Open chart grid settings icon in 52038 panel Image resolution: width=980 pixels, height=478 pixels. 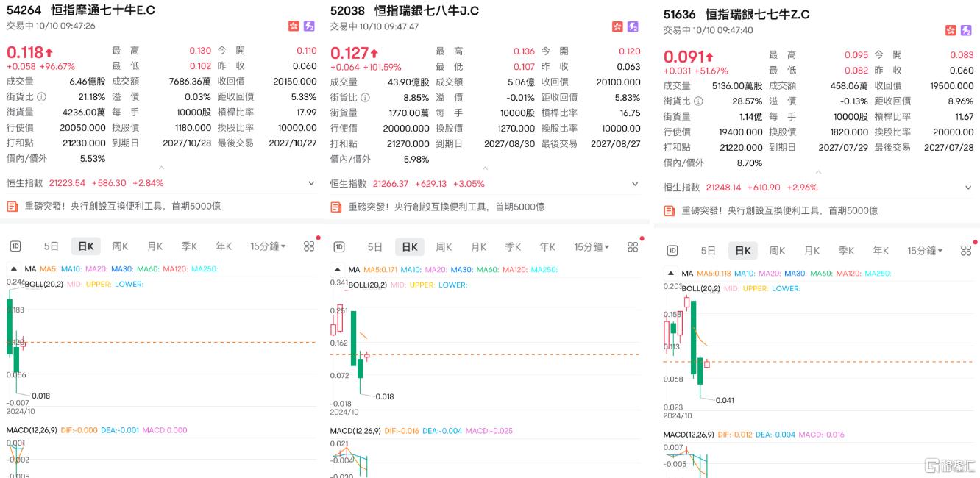click(x=633, y=246)
